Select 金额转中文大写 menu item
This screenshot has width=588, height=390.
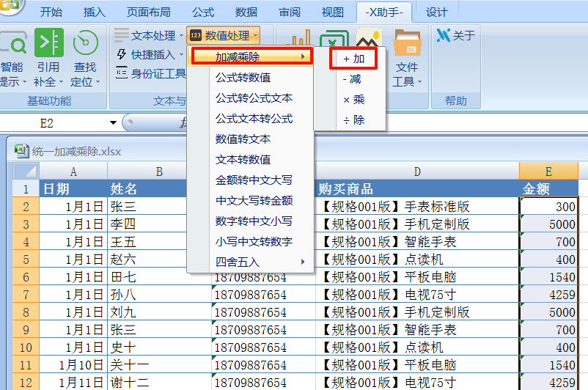click(x=254, y=180)
